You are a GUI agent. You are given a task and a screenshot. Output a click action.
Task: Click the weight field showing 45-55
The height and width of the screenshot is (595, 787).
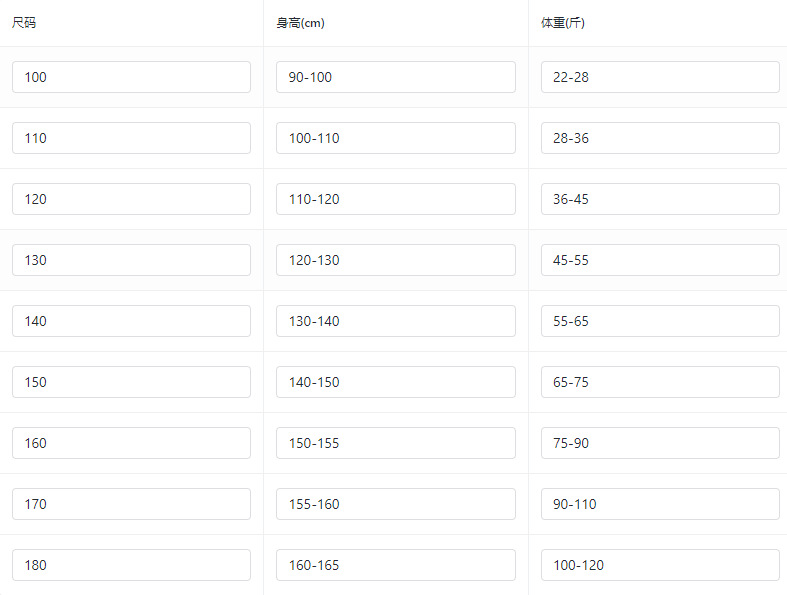660,260
